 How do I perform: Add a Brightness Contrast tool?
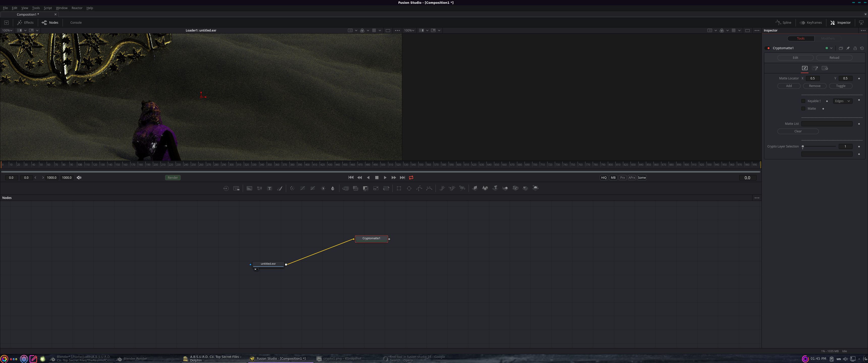tap(323, 188)
